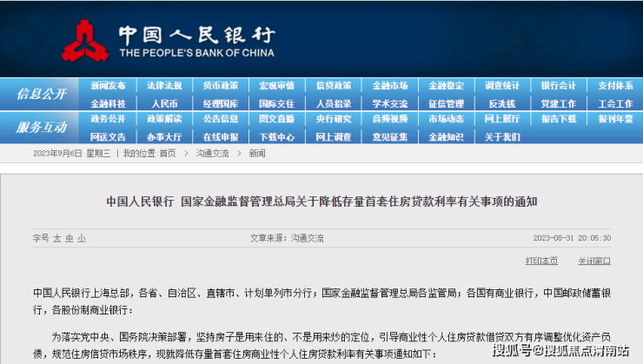Open 网送文告 page

click(x=108, y=137)
